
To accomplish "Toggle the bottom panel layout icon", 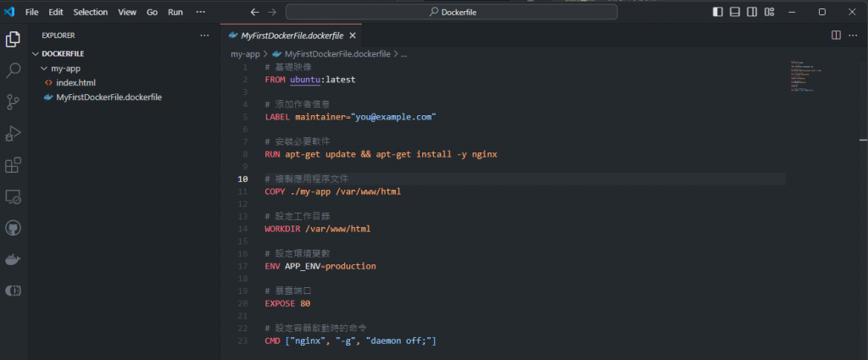I will pyautogui.click(x=735, y=12).
